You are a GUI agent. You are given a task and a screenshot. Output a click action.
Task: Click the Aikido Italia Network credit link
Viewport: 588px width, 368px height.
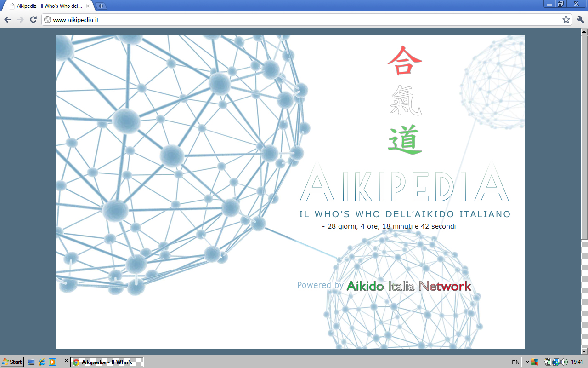(x=408, y=285)
